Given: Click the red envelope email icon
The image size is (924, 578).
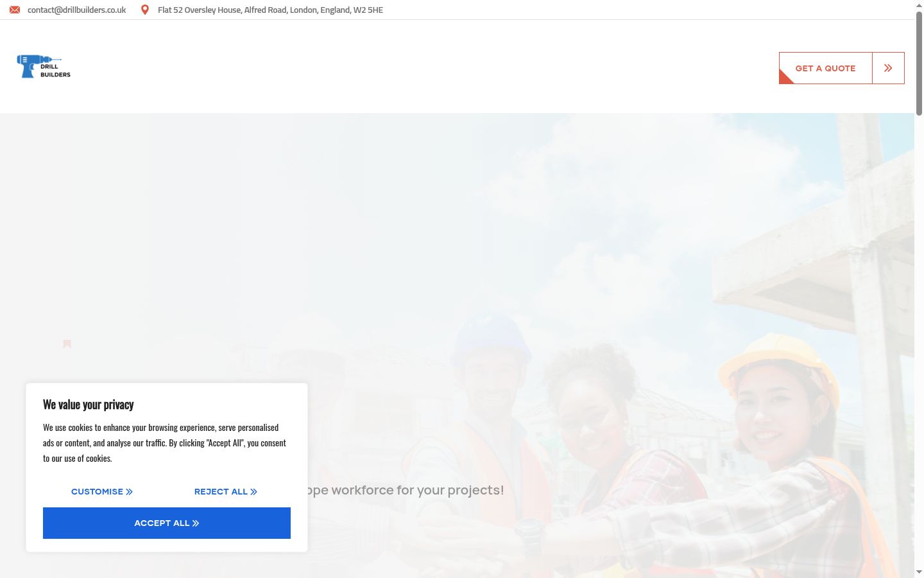Looking at the screenshot, I should pos(15,10).
